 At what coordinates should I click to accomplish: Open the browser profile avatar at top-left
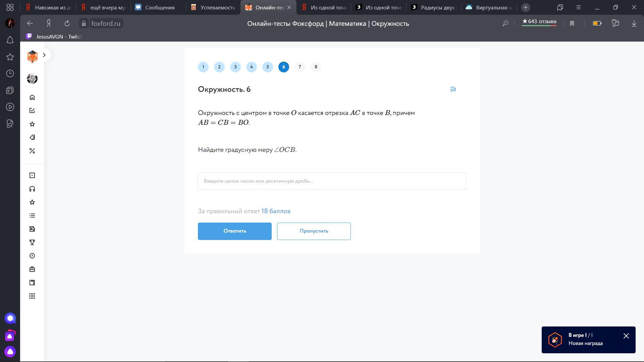coord(10,23)
